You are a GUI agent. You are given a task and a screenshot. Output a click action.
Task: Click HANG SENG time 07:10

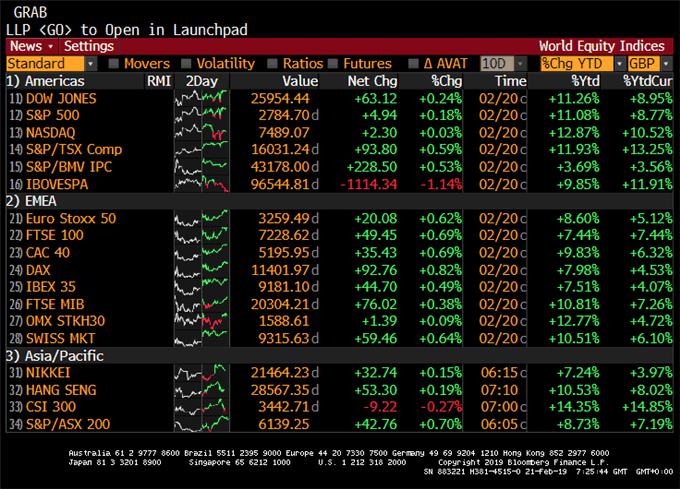(x=499, y=390)
